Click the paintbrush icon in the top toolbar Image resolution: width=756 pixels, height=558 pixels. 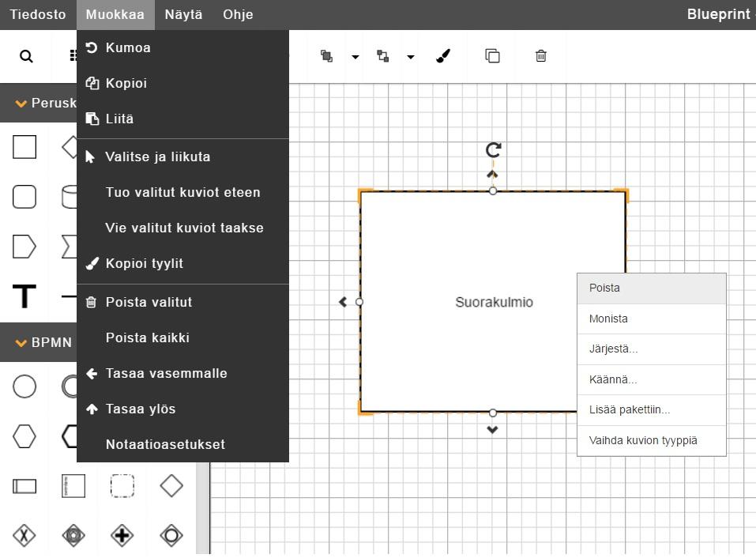(x=443, y=56)
